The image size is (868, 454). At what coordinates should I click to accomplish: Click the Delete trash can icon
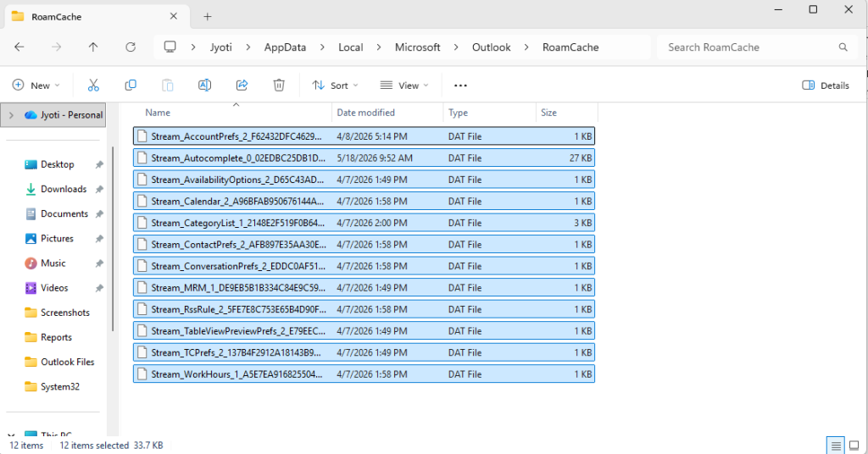coord(279,86)
